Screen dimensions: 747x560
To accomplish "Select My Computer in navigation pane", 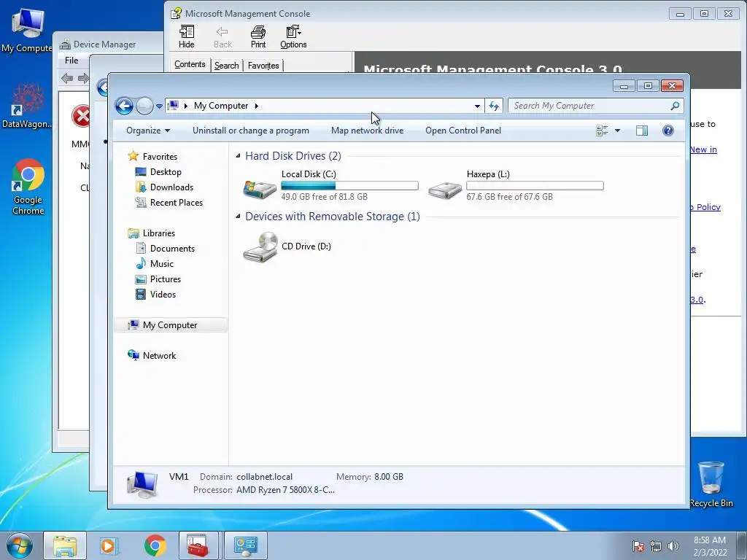I will [x=171, y=324].
